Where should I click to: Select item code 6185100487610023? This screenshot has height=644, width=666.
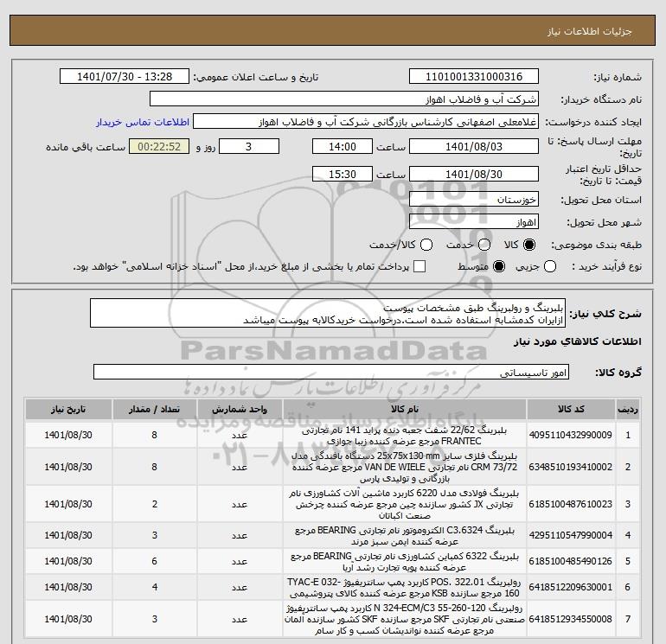[x=571, y=504]
